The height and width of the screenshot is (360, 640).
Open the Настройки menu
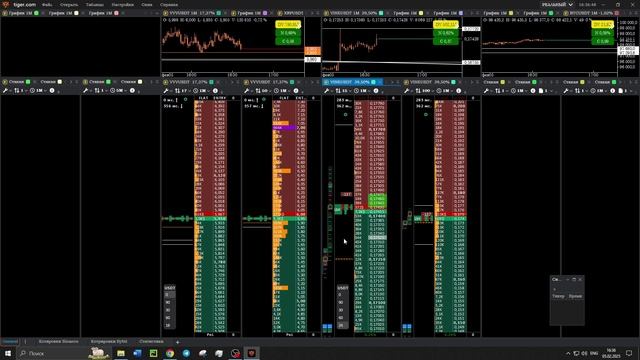point(122,5)
